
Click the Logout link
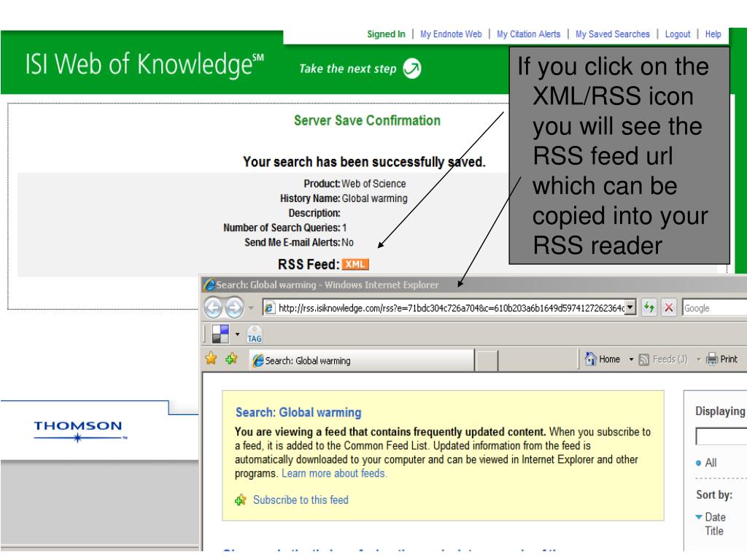(678, 34)
